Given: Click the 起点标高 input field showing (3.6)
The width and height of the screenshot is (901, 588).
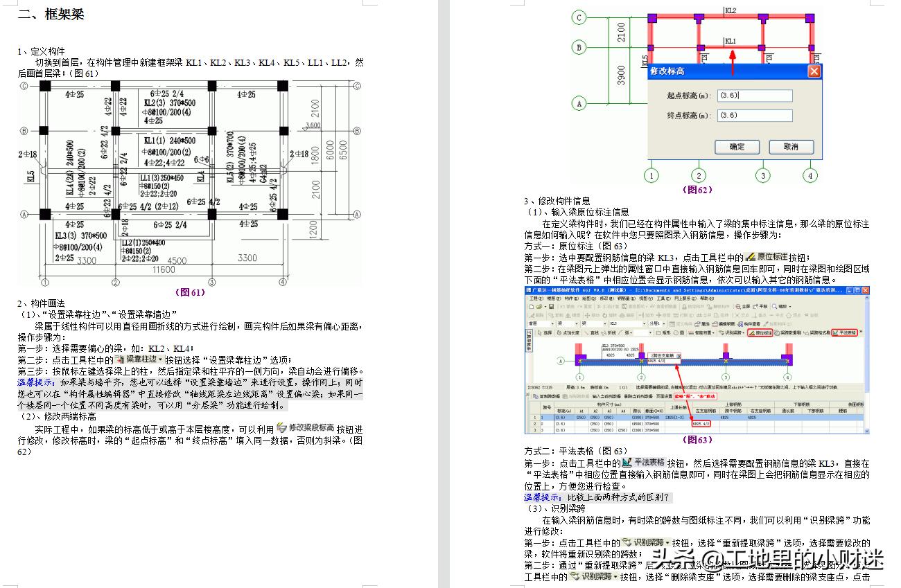Looking at the screenshot, I should click(755, 95).
